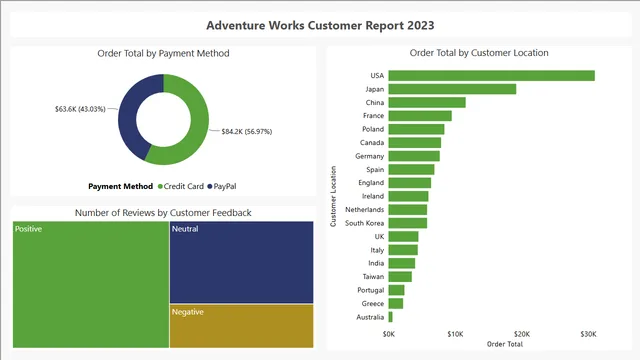Screen dimensions: 640x360
Task: Click the $0K axis tick label
Action: [389, 334]
